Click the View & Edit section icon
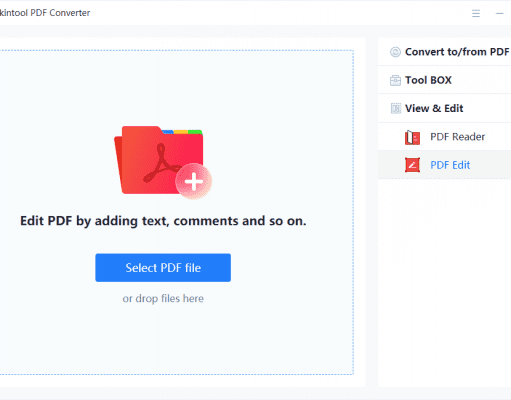The width and height of the screenshot is (511, 400). coord(396,108)
